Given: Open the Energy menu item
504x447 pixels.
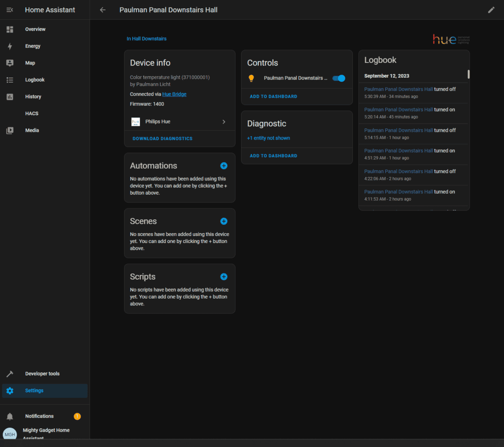Looking at the screenshot, I should tap(32, 46).
